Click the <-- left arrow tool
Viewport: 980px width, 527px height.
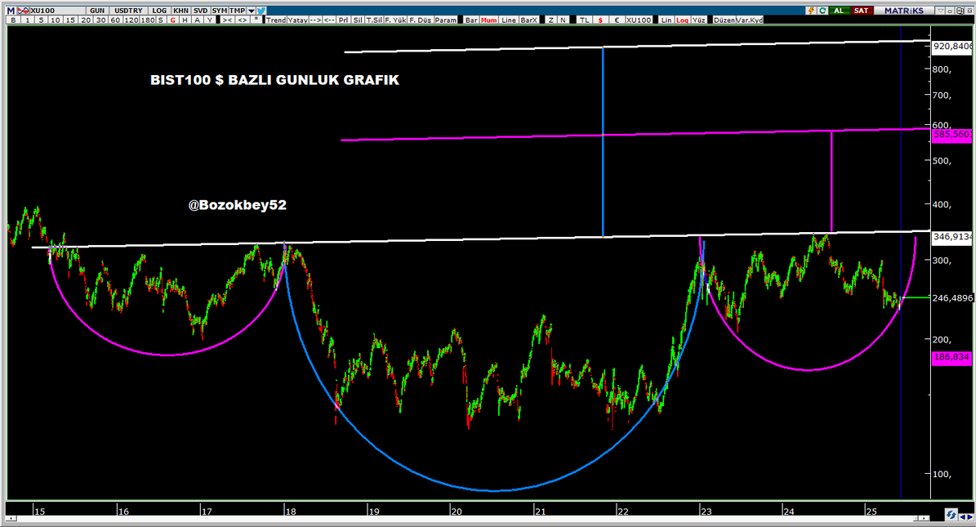click(329, 20)
